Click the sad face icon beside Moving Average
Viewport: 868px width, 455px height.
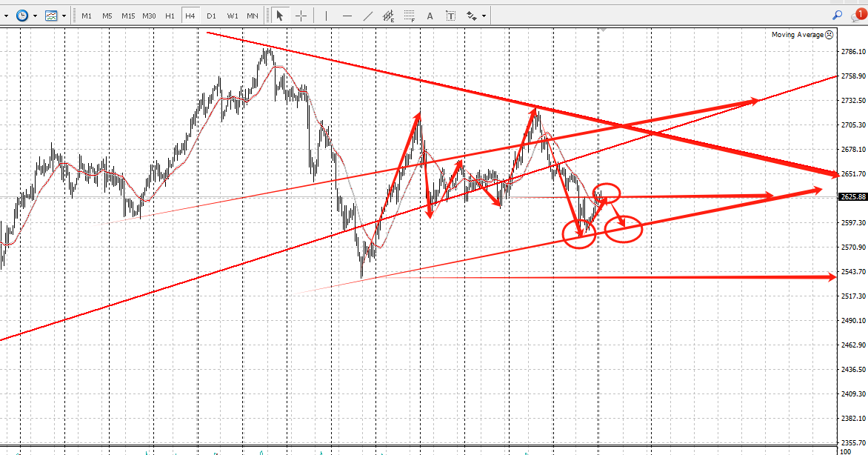[x=829, y=34]
